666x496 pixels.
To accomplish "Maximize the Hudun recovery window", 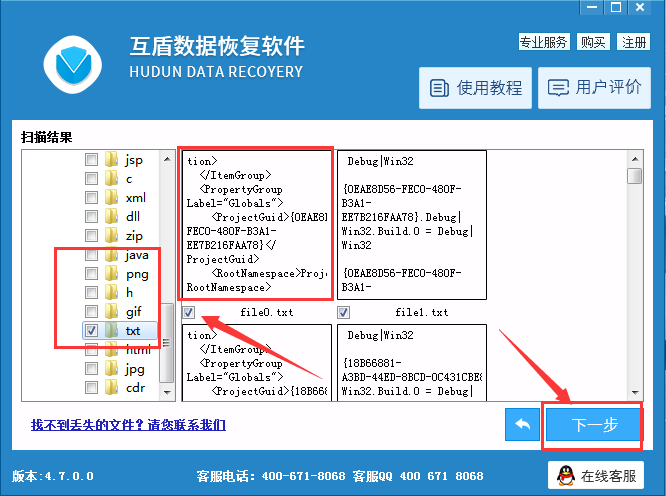I will [616, 7].
